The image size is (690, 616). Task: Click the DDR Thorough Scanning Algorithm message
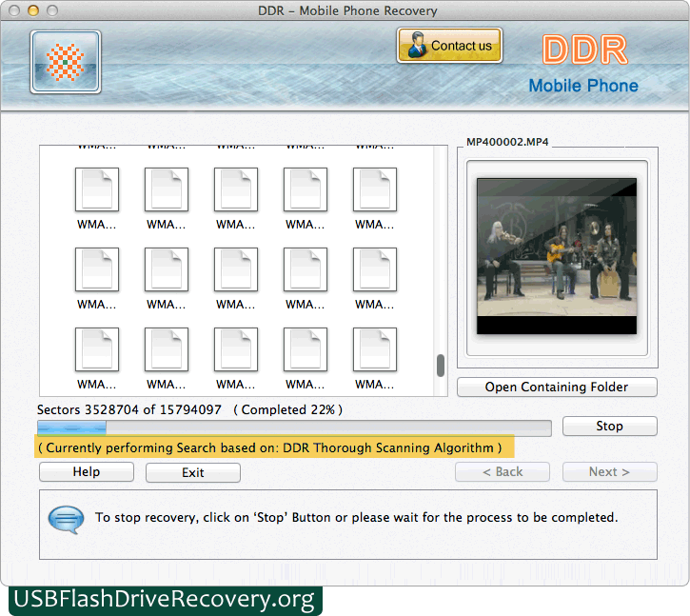click(x=269, y=447)
